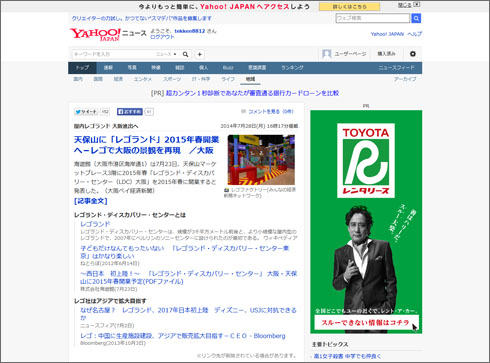Click the Yahoo! JAPAN header link
The width and height of the screenshot is (490, 363).
(387, 34)
